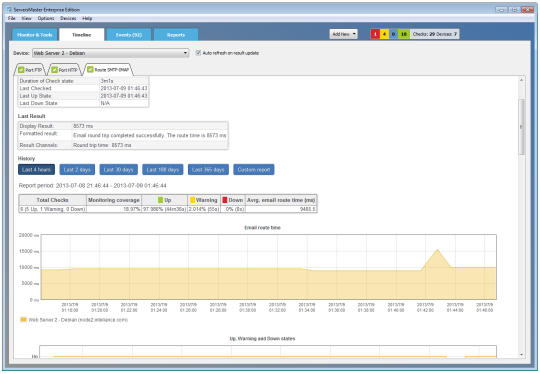Click the Report period date range text

pos(92,186)
